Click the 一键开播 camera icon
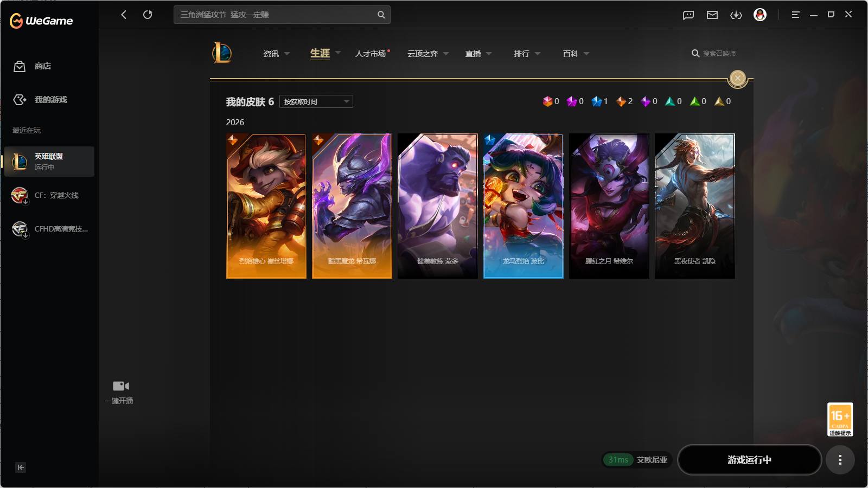 (x=120, y=386)
